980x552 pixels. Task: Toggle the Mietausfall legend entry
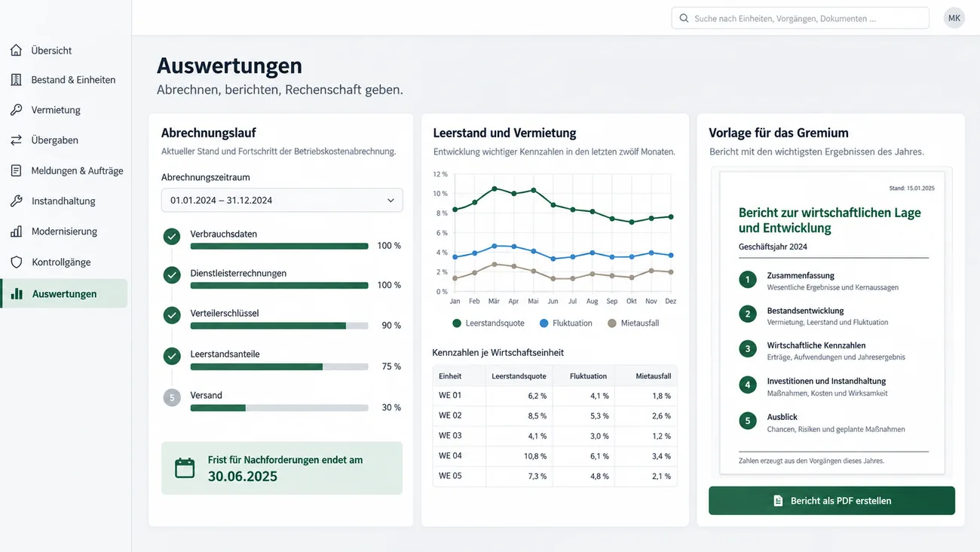(633, 324)
